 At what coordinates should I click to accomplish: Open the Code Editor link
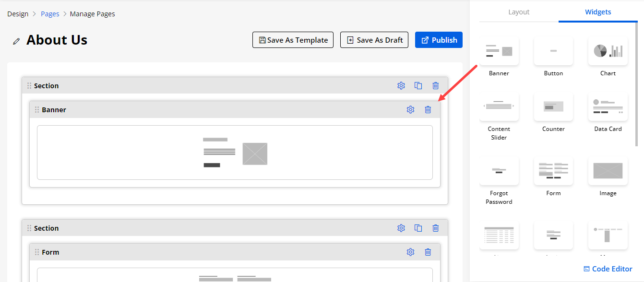point(608,269)
